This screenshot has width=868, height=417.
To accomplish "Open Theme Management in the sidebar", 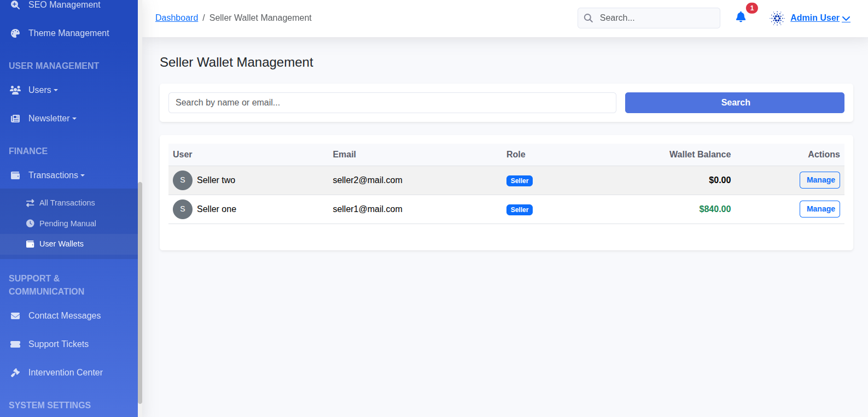I will point(69,33).
